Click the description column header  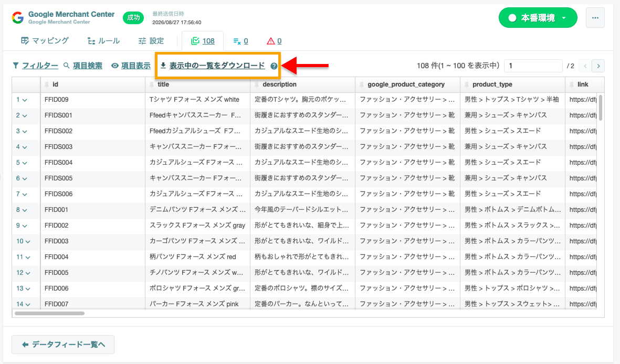[x=303, y=84]
